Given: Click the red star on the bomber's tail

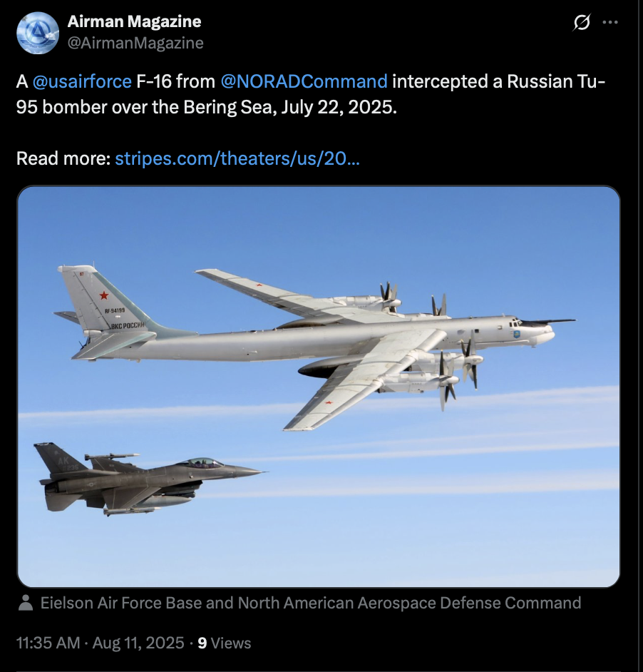Looking at the screenshot, I should tap(103, 295).
